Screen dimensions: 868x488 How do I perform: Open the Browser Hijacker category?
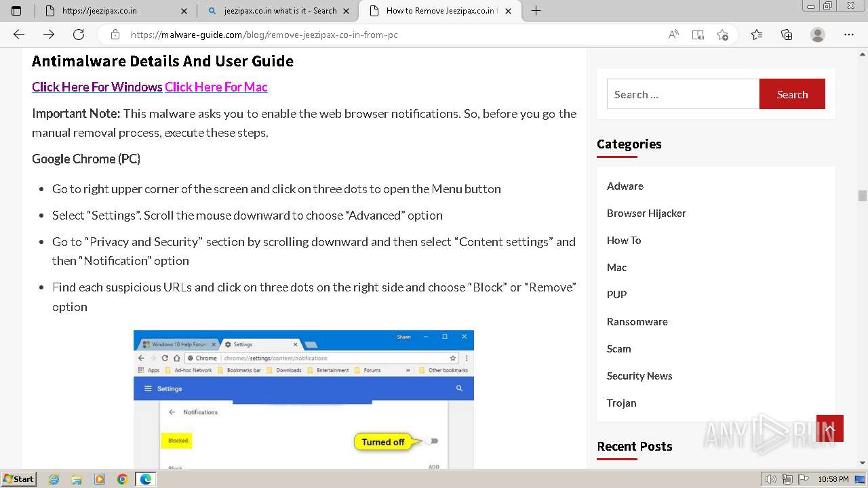point(646,213)
